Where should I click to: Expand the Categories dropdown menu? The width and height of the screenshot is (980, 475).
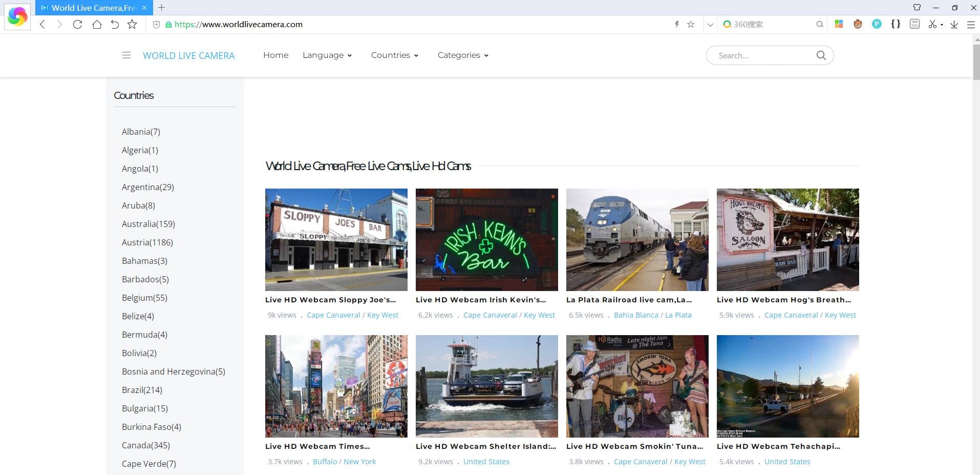pyautogui.click(x=463, y=55)
